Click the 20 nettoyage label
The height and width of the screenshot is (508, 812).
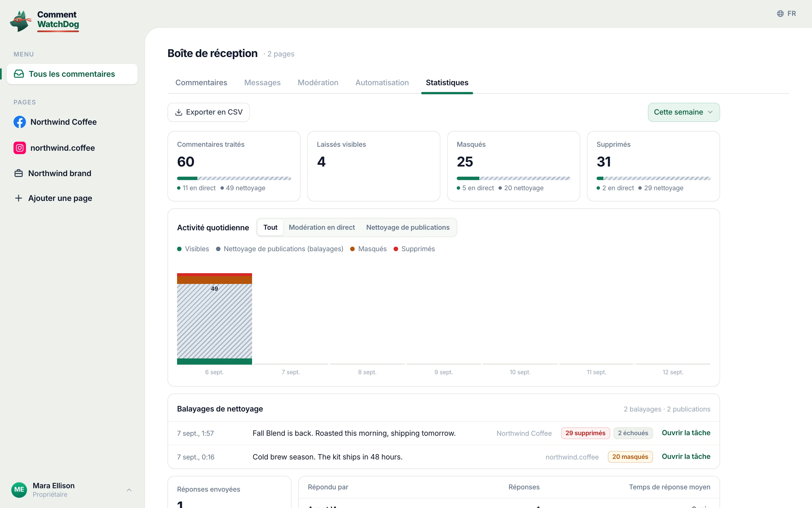[x=521, y=188]
